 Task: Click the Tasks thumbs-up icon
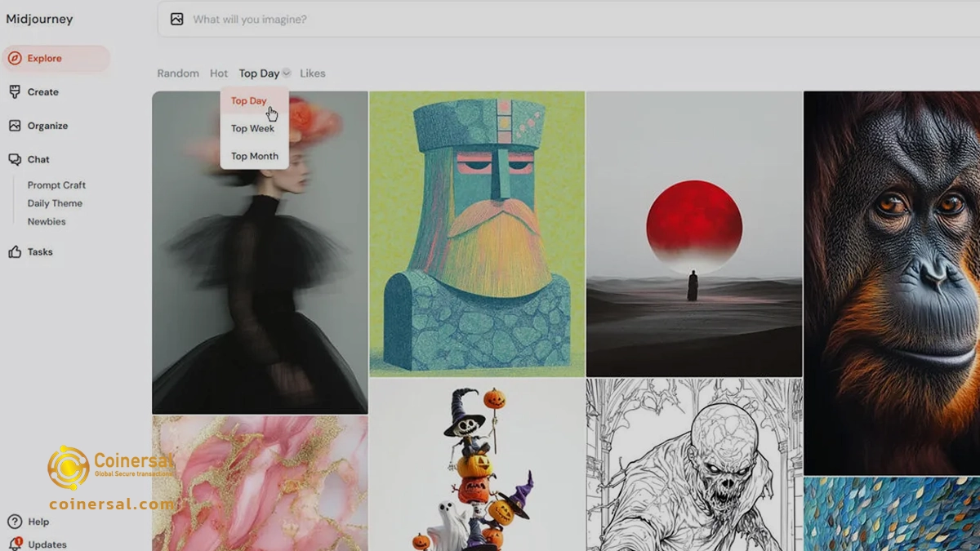tap(15, 252)
